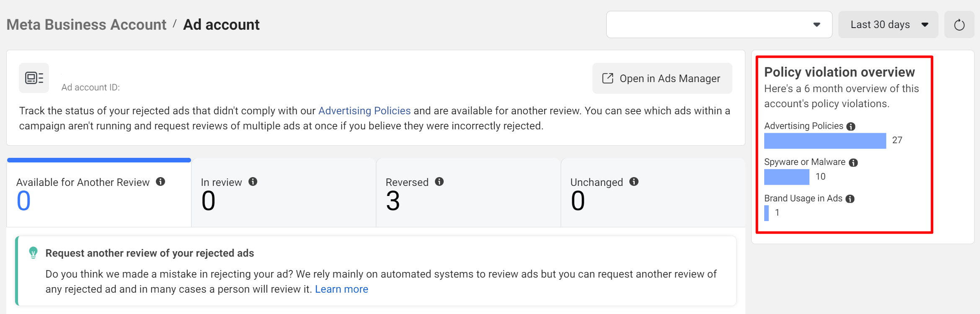Click the Ad account breadcrumb title
The height and width of the screenshot is (314, 980).
pos(221,25)
